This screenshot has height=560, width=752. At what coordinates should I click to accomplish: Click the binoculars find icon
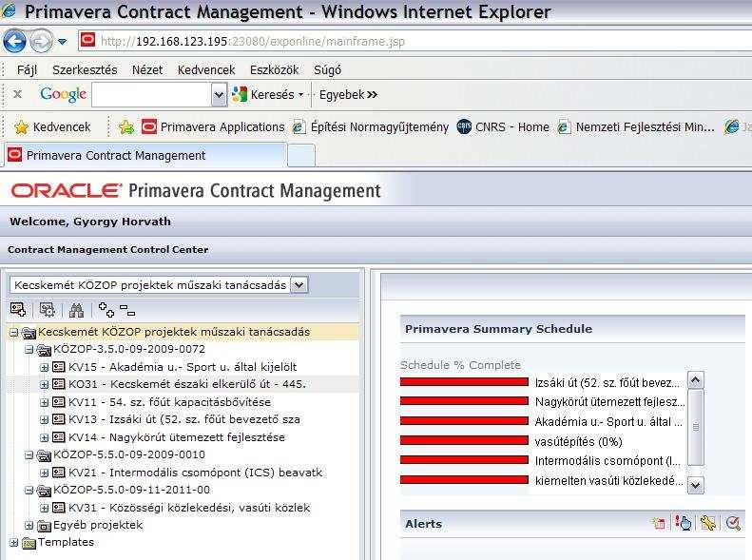(x=76, y=310)
